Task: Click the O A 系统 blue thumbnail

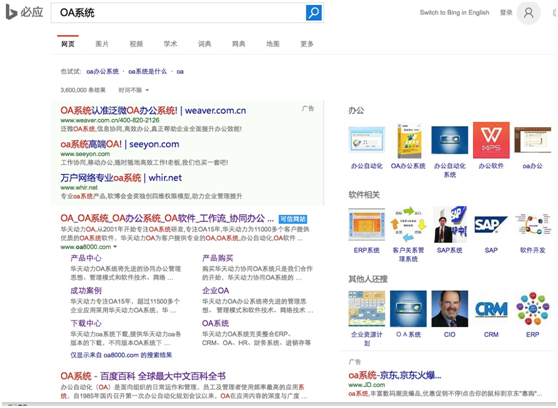Action: coord(408,309)
